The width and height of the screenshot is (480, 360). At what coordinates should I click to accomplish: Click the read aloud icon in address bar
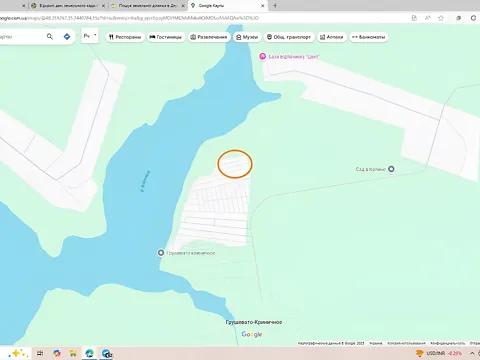(x=428, y=18)
